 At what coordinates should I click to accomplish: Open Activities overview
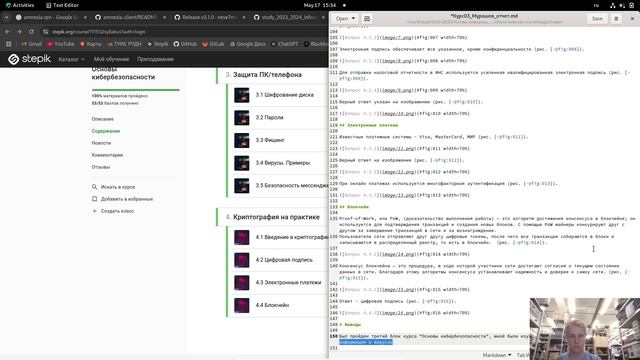pyautogui.click(x=20, y=5)
